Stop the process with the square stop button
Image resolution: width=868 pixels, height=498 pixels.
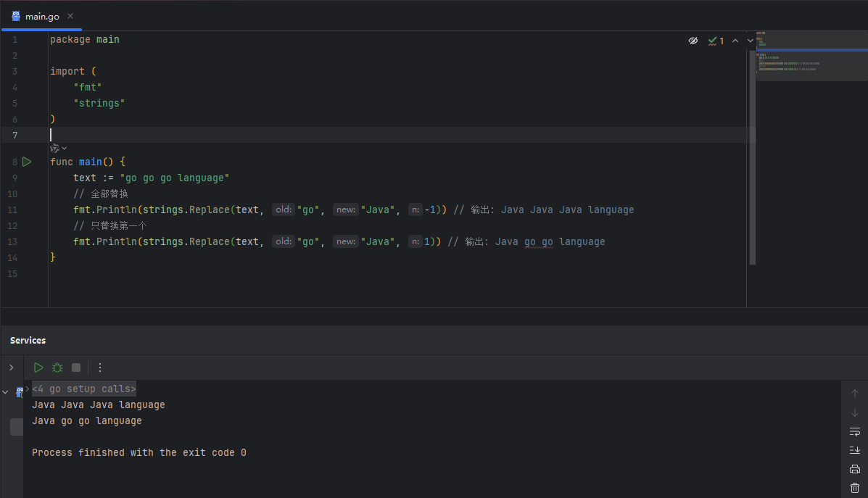[x=76, y=368]
